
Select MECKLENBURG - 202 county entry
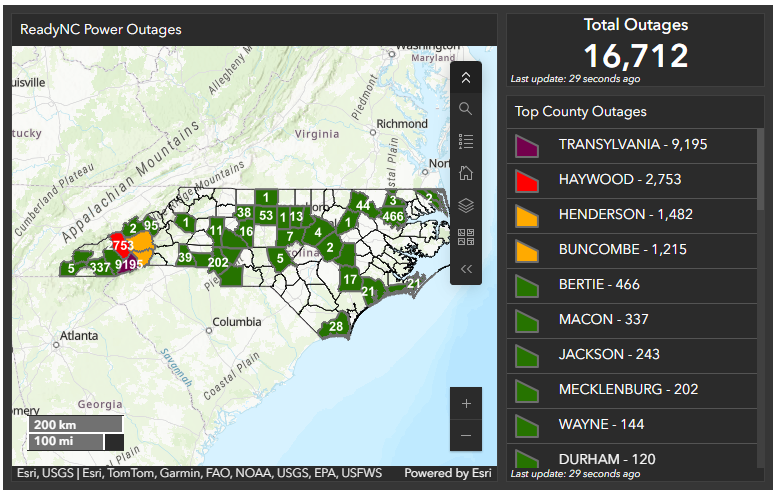click(628, 390)
